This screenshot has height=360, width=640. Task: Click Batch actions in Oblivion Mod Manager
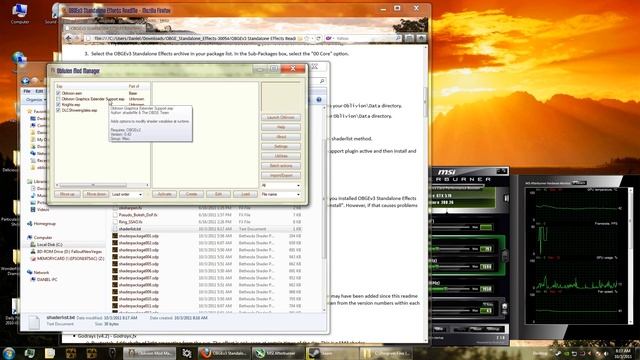[x=281, y=166]
